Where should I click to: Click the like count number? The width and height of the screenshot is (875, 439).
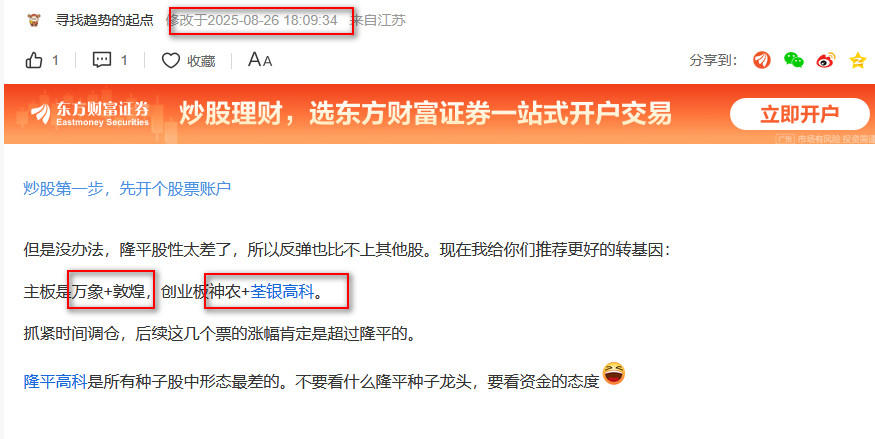click(55, 60)
